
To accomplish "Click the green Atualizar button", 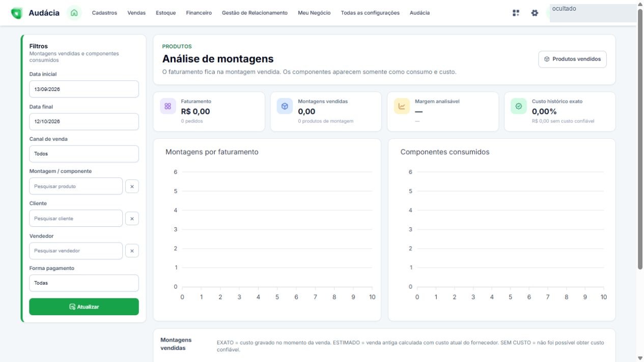I will pos(84,307).
